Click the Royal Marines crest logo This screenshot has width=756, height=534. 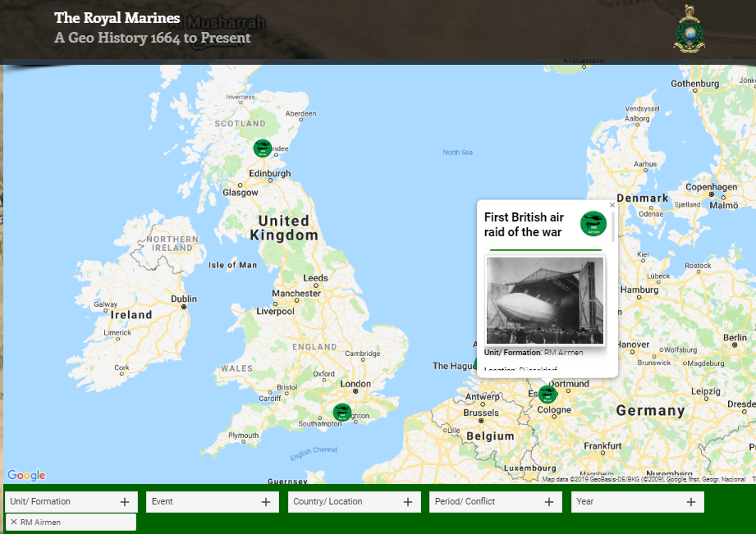click(690, 29)
